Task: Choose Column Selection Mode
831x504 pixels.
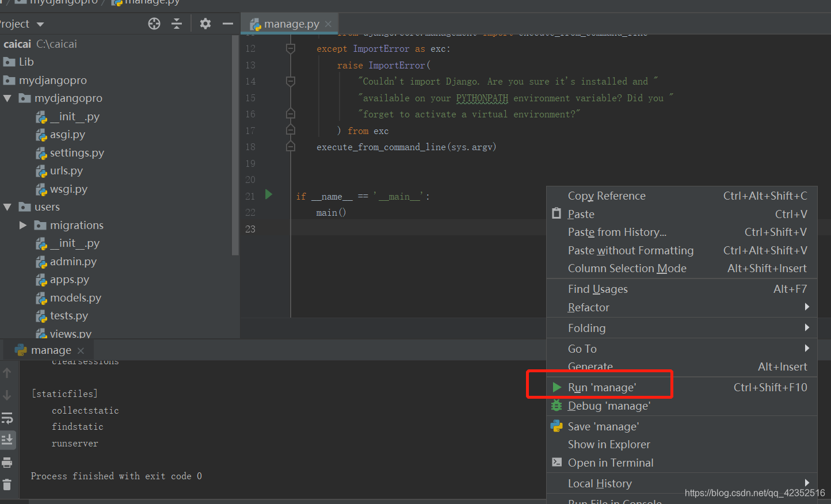Action: 682,269
